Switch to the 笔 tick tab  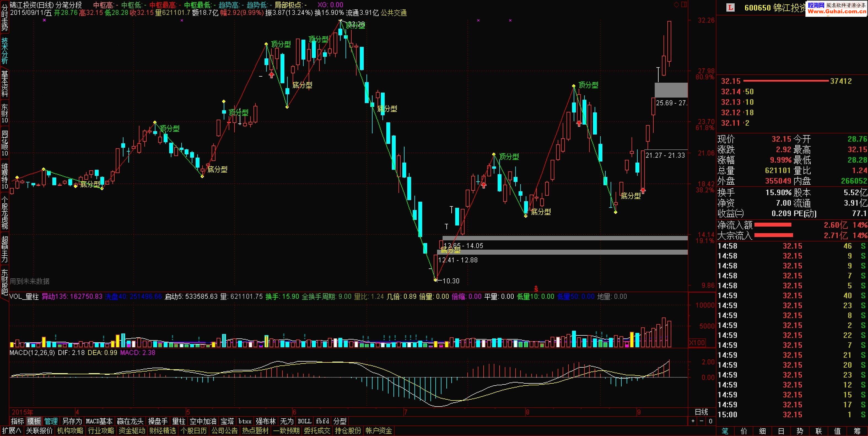point(725,431)
